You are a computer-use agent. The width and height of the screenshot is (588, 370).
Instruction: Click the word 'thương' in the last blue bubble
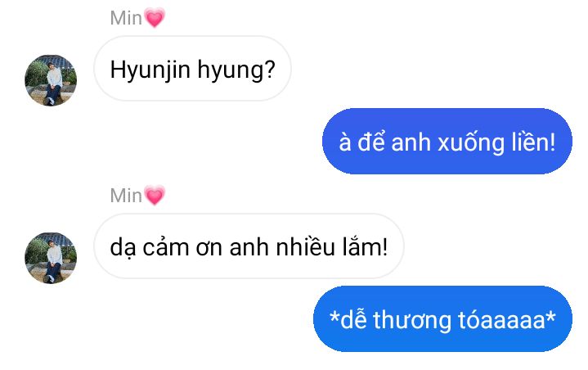pos(411,321)
